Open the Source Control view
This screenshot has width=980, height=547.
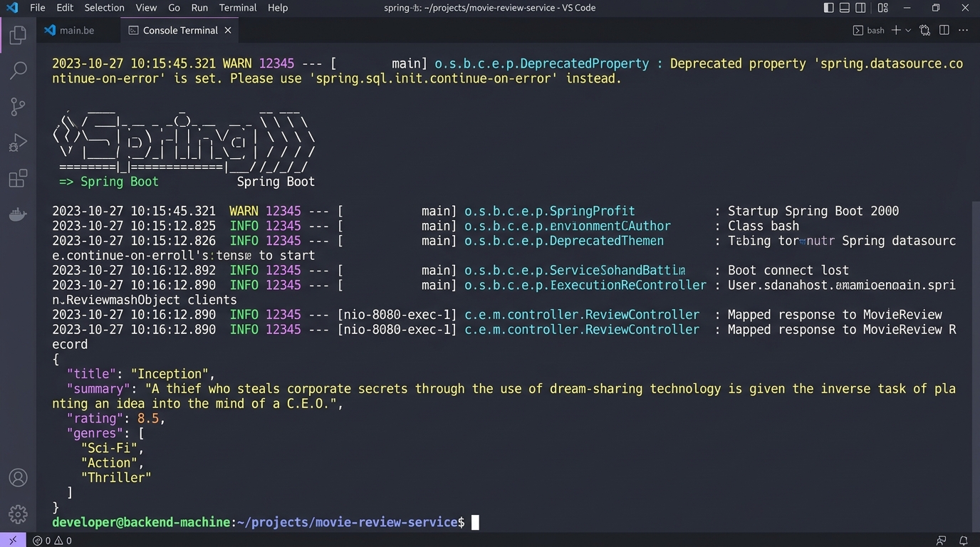[18, 106]
